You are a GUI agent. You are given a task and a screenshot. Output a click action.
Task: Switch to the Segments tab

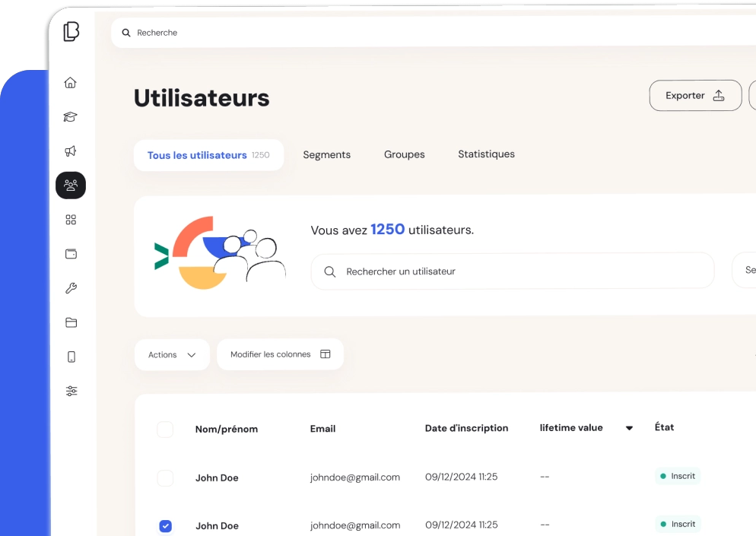pos(326,154)
